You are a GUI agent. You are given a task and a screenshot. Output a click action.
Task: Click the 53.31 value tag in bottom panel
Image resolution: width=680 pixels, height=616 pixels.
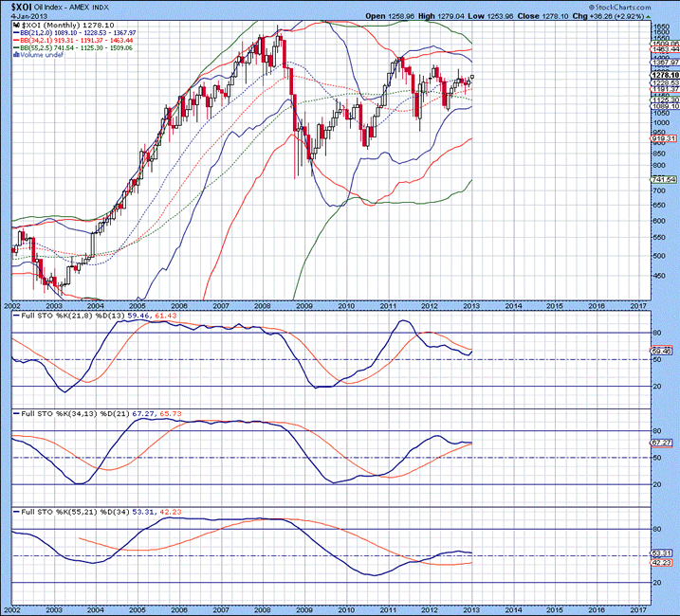(664, 553)
